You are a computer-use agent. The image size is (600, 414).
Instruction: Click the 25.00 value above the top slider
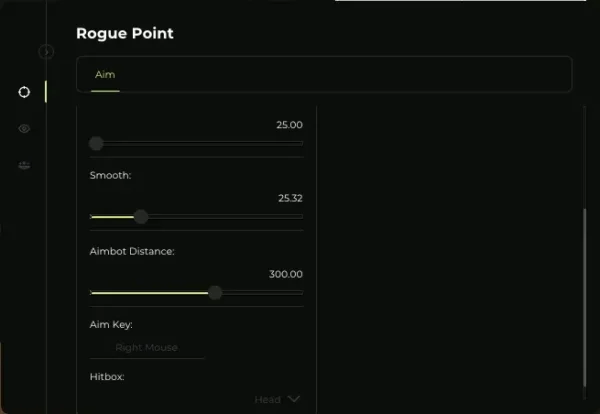pos(289,125)
